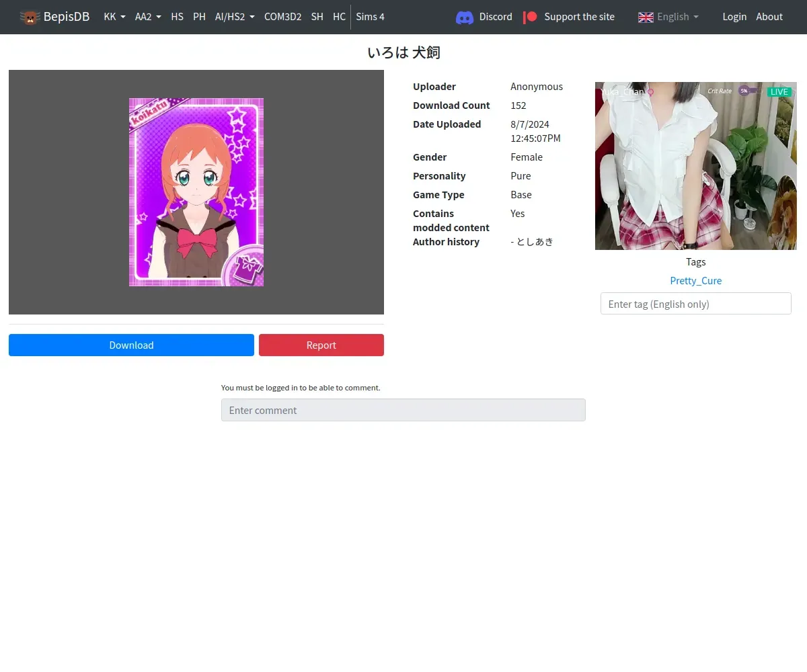Open the Discord link icon
Viewport: 807px width, 672px height.
(x=465, y=17)
